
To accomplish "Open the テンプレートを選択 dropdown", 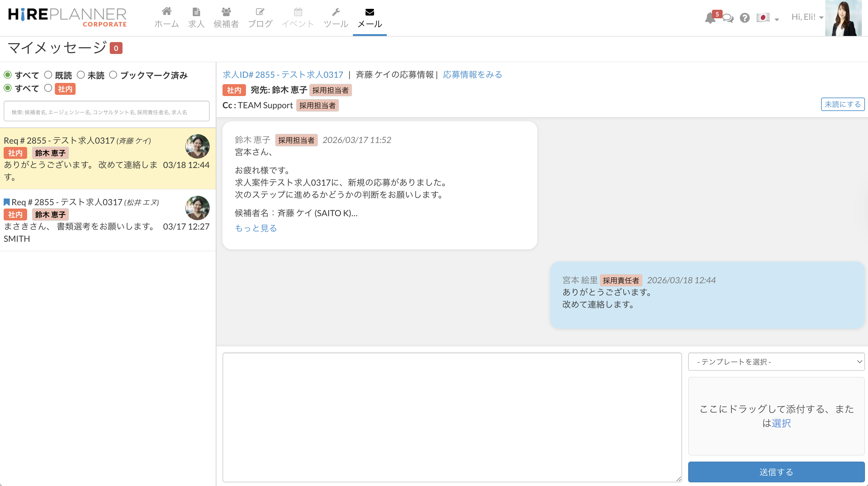I will click(x=776, y=362).
